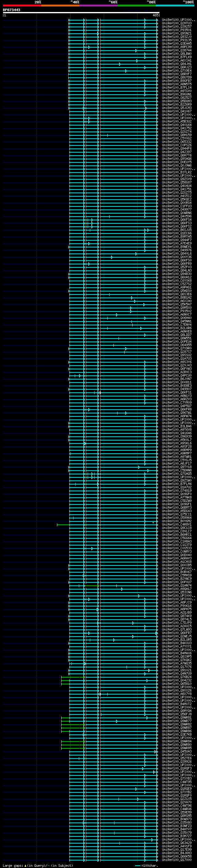Open hit UniRef100_Q9SNZ1
The width and height of the screenshot is (197, 868).
point(177,34)
